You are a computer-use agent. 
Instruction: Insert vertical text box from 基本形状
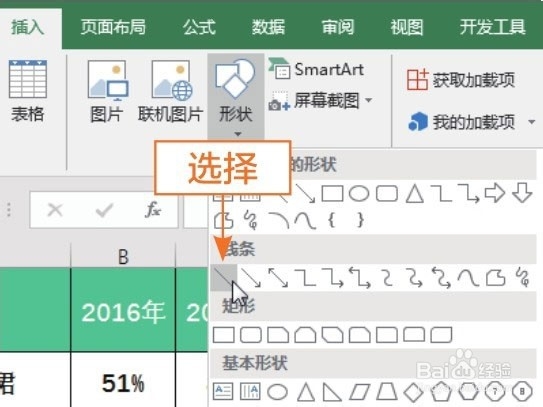pos(250,391)
